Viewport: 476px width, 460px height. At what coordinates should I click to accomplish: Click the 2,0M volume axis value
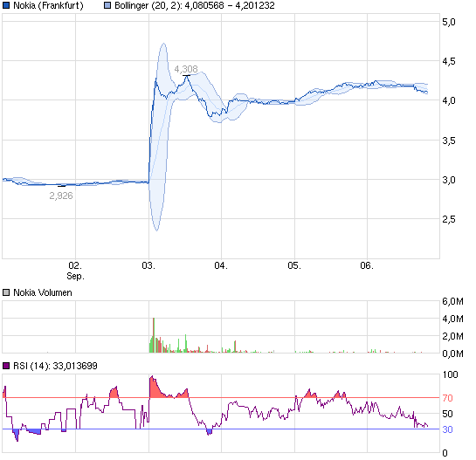452,336
